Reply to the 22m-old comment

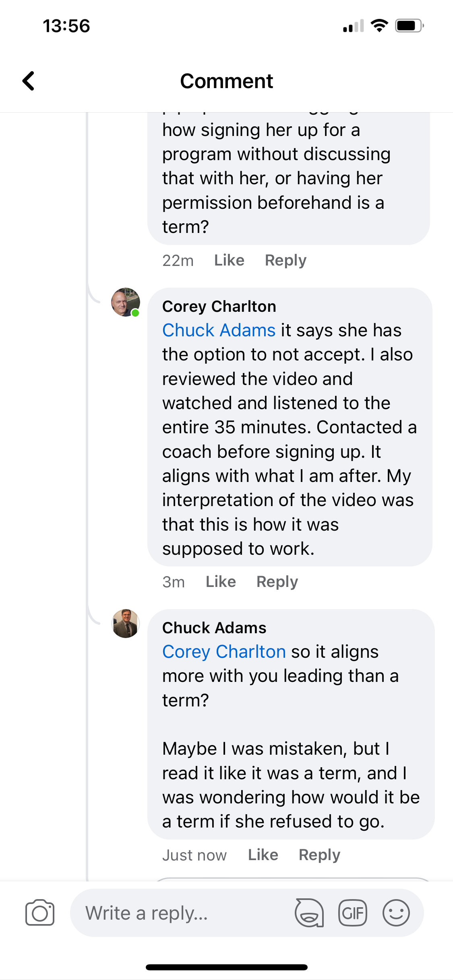[285, 260]
